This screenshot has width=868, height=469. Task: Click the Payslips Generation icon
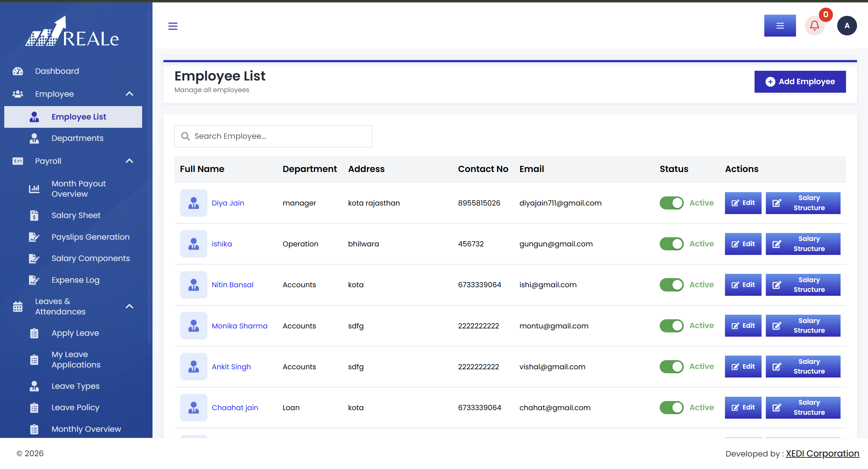click(x=34, y=237)
